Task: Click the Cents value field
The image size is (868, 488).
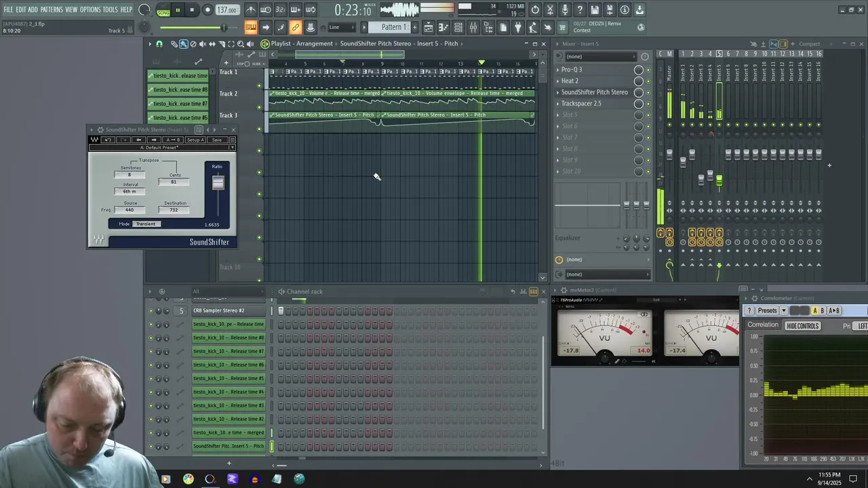Action: click(174, 182)
